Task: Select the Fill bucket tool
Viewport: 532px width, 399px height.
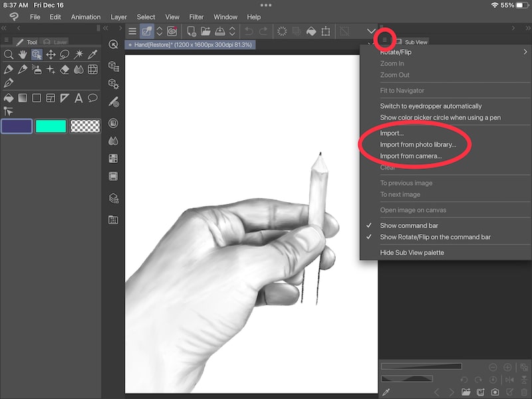Action: point(9,96)
